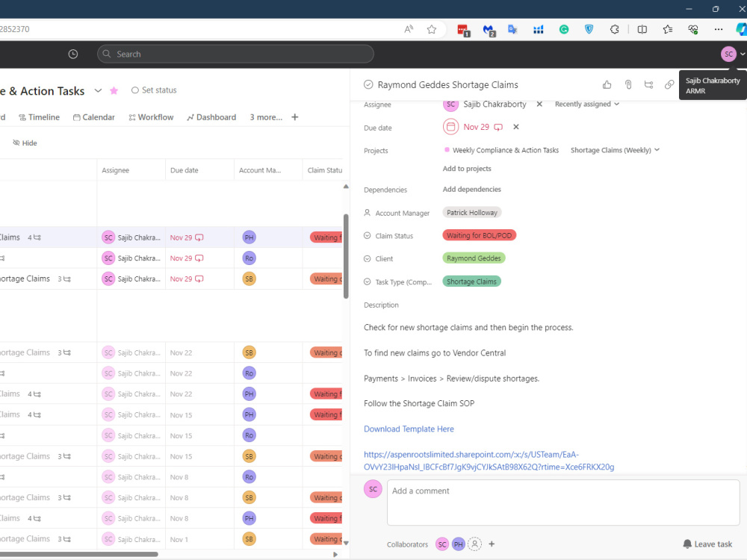Switch to the Dashboard tab
Image resolution: width=747 pixels, height=560 pixels.
[211, 117]
